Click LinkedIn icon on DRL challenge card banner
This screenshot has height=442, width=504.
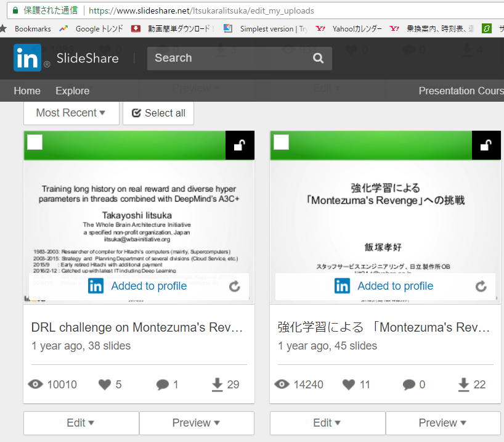[96, 286]
